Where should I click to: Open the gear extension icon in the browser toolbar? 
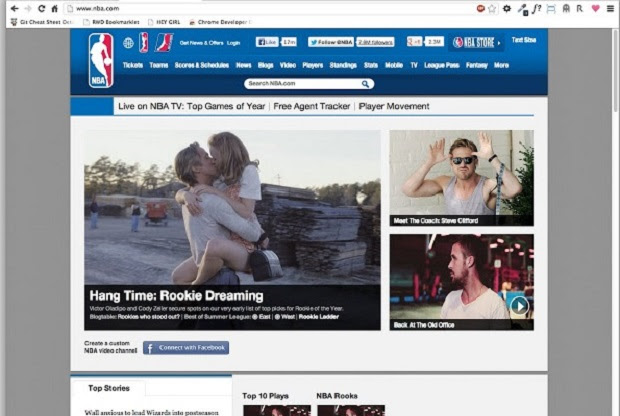(x=507, y=8)
